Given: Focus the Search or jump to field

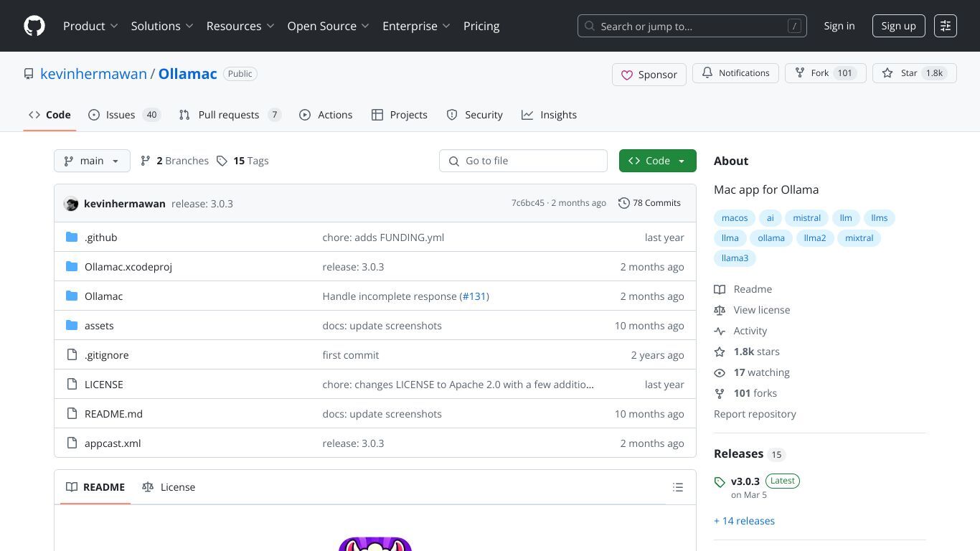Looking at the screenshot, I should 692,26.
